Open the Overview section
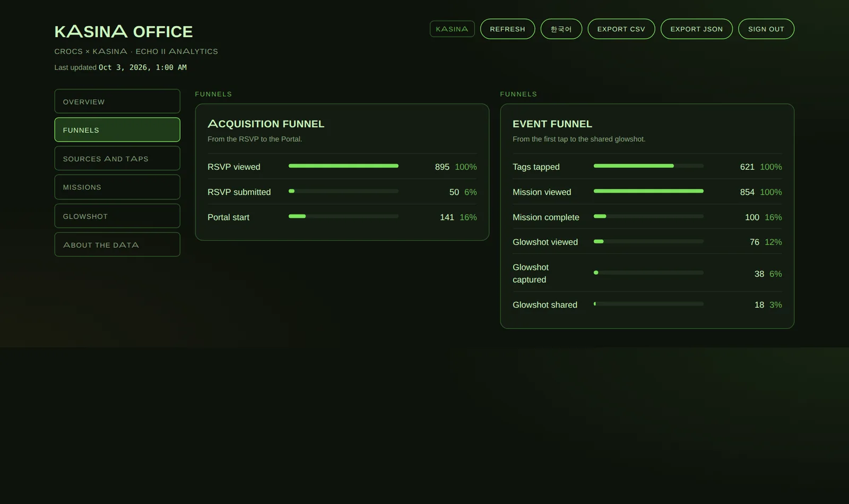 [x=117, y=101]
